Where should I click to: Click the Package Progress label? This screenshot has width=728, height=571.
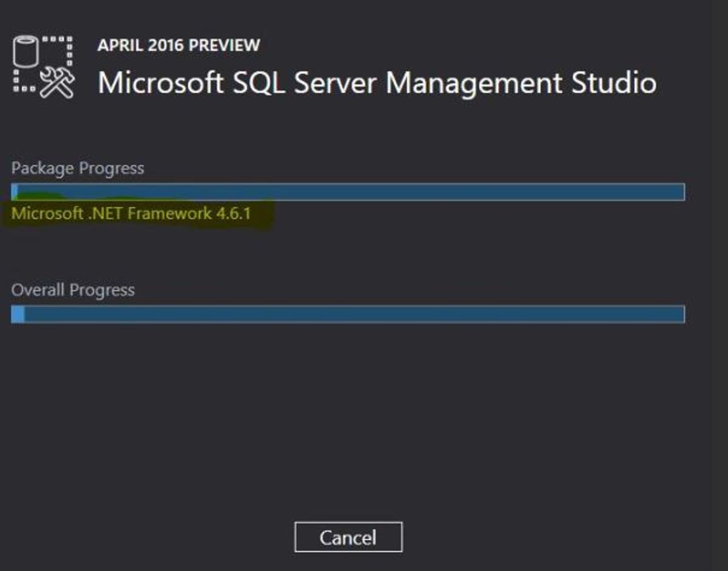78,168
